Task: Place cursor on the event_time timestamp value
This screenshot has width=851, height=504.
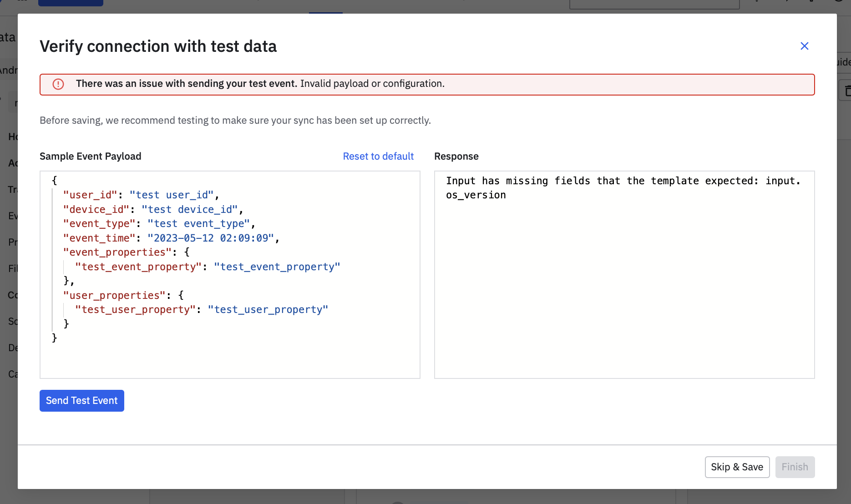Action: coord(211,238)
